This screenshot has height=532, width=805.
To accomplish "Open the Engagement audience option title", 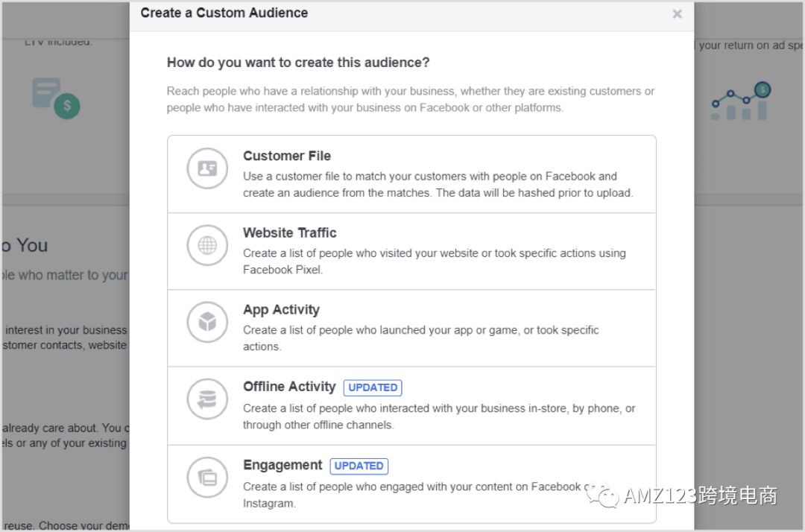I will (282, 465).
